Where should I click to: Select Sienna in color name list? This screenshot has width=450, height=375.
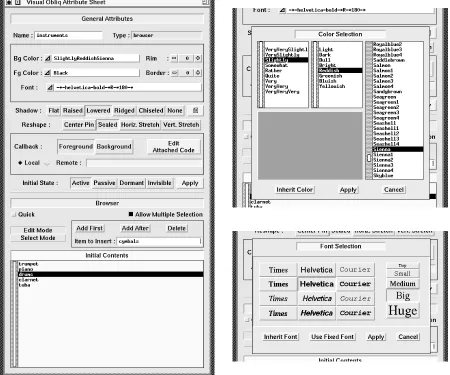point(398,149)
